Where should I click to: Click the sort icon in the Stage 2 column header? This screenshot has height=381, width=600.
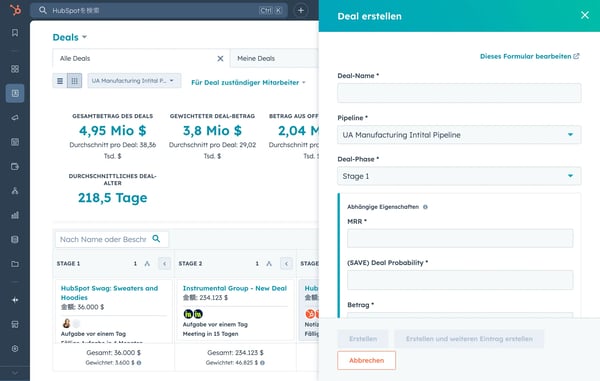[269, 264]
